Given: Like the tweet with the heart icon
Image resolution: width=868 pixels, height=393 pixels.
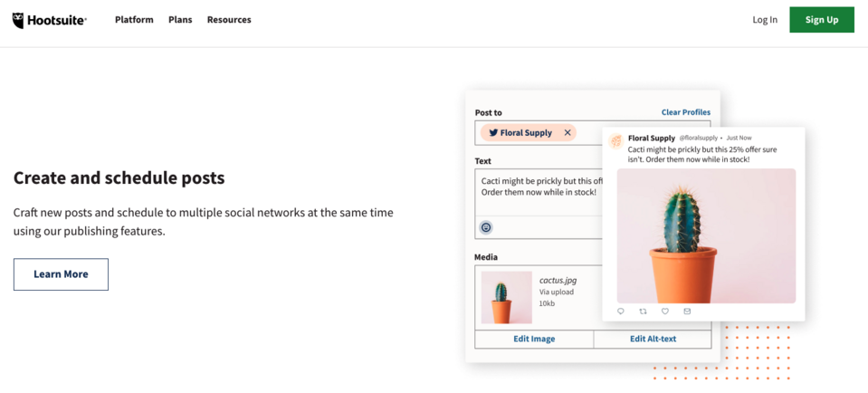Looking at the screenshot, I should click(x=665, y=312).
